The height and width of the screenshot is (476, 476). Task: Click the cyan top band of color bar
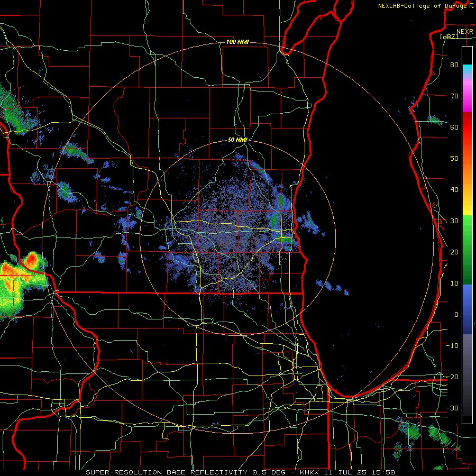tap(467, 68)
